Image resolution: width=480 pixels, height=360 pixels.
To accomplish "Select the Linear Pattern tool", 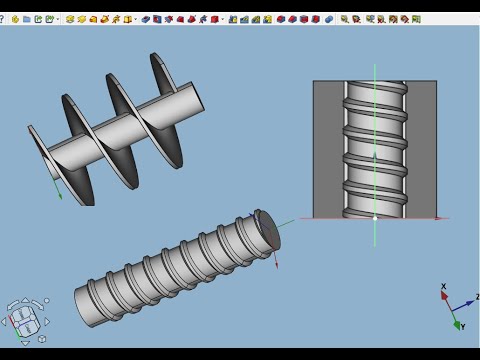I will click(244, 19).
